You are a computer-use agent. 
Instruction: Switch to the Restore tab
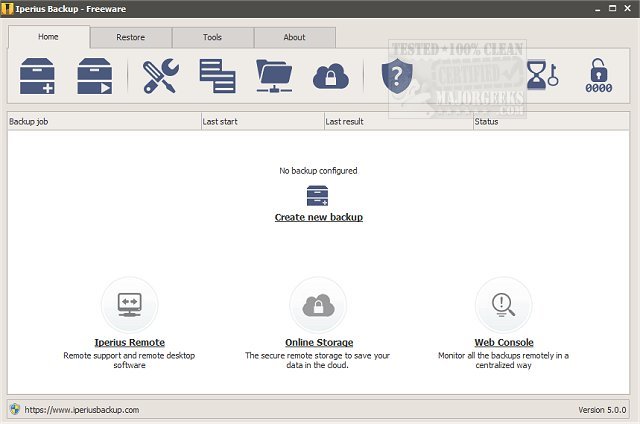pyautogui.click(x=130, y=37)
